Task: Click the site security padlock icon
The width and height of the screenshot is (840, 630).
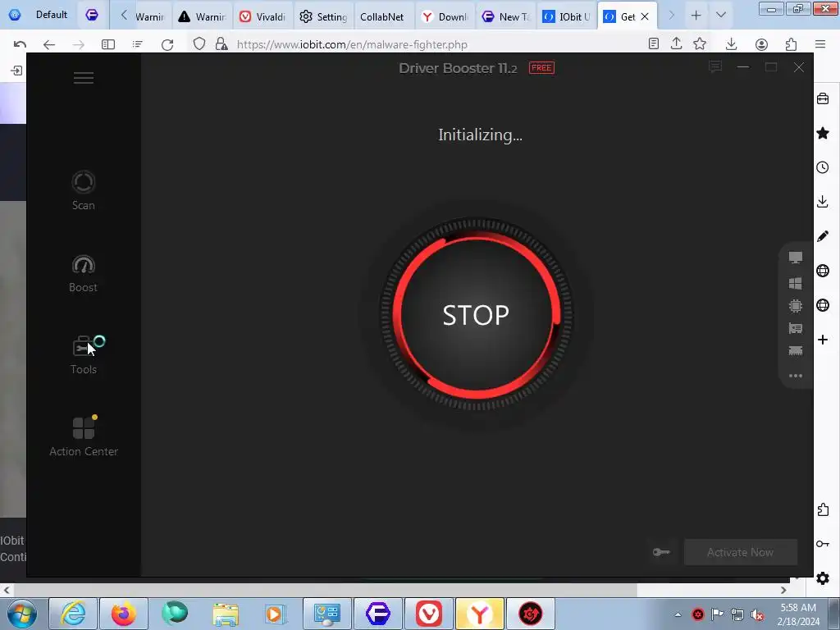Action: pos(221,44)
